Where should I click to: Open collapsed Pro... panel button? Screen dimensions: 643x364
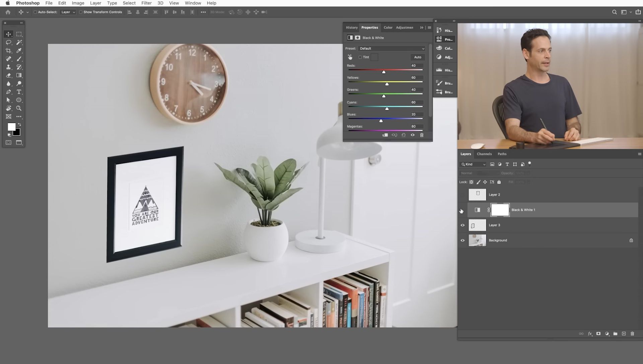[x=445, y=39]
